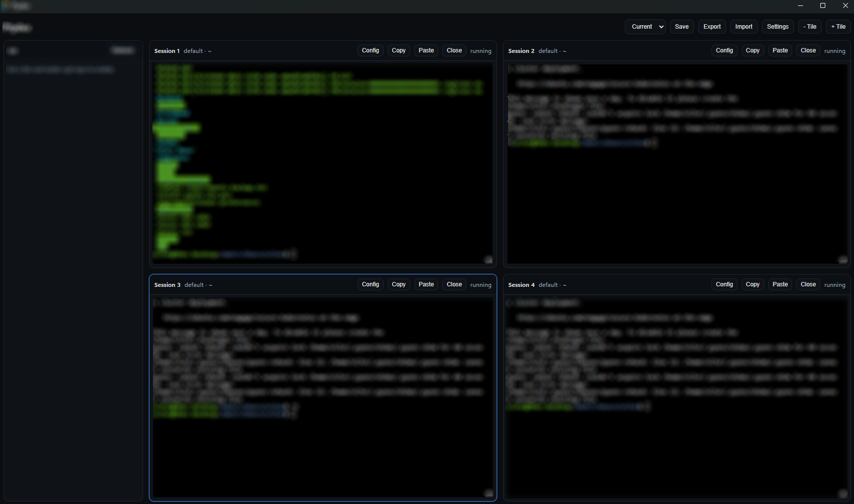Click the "running" status of Session 2
Viewport: 854px width, 504px height.
[835, 51]
